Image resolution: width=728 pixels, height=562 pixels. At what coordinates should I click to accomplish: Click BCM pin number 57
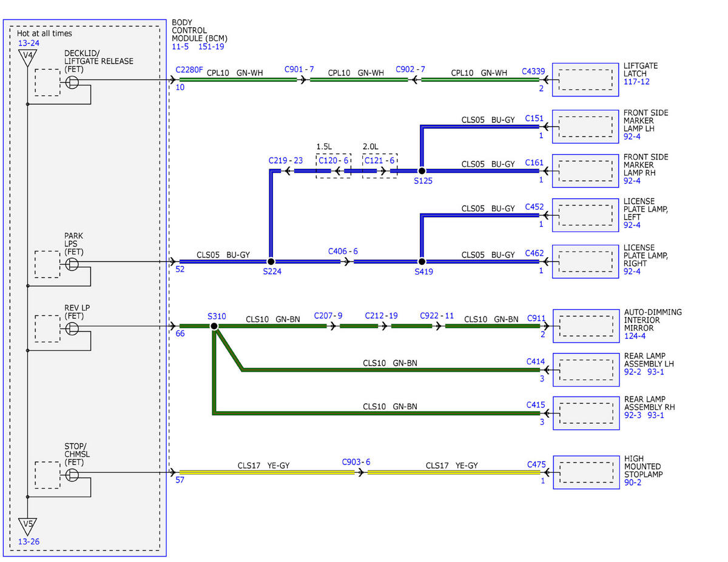pyautogui.click(x=180, y=480)
